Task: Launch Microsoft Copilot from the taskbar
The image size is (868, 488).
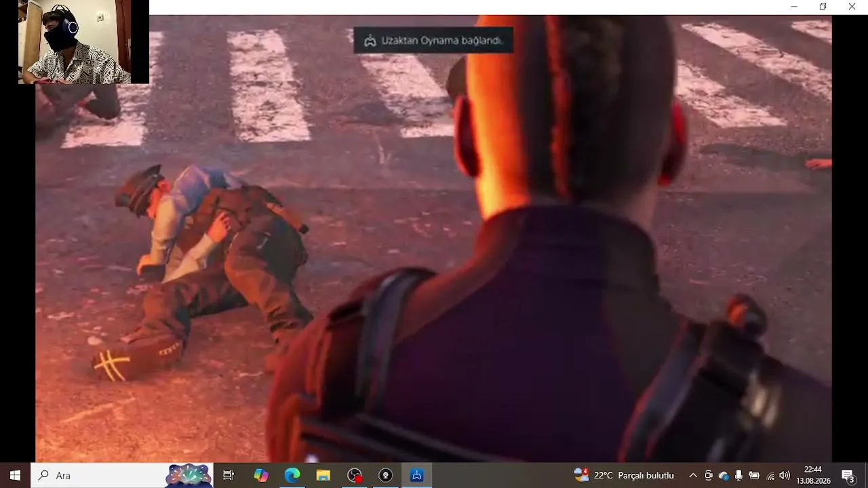Action: click(261, 475)
